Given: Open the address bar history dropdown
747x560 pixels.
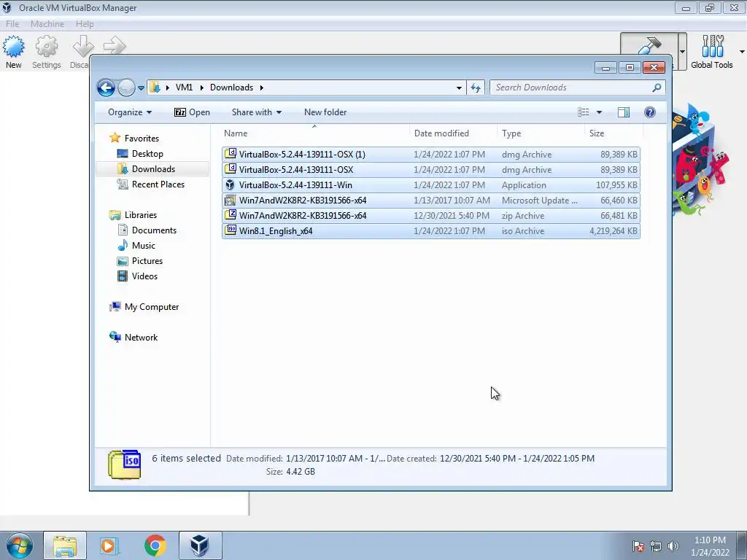Looking at the screenshot, I should pos(459,87).
